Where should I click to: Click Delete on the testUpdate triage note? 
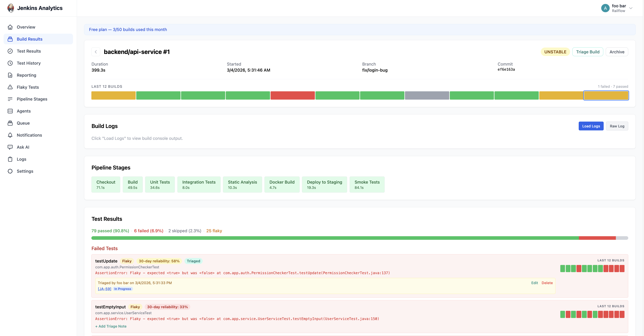pos(547,283)
